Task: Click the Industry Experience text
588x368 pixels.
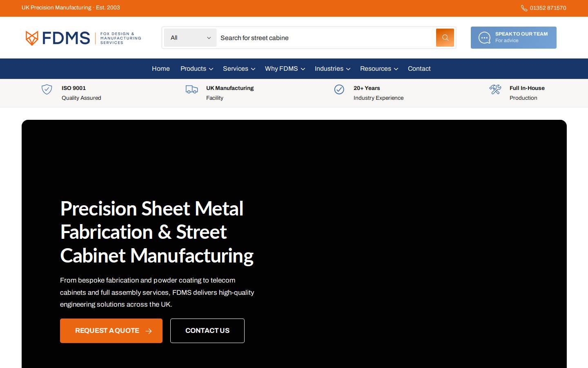Action: [379, 98]
